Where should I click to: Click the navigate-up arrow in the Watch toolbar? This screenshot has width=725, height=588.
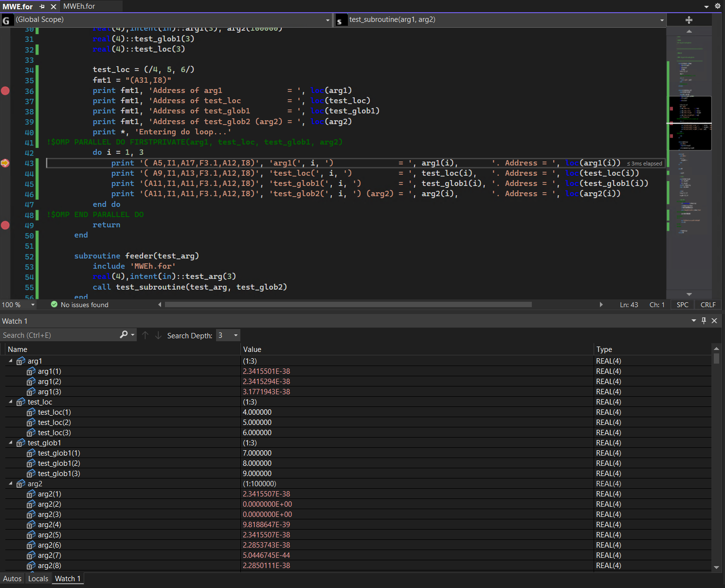145,335
